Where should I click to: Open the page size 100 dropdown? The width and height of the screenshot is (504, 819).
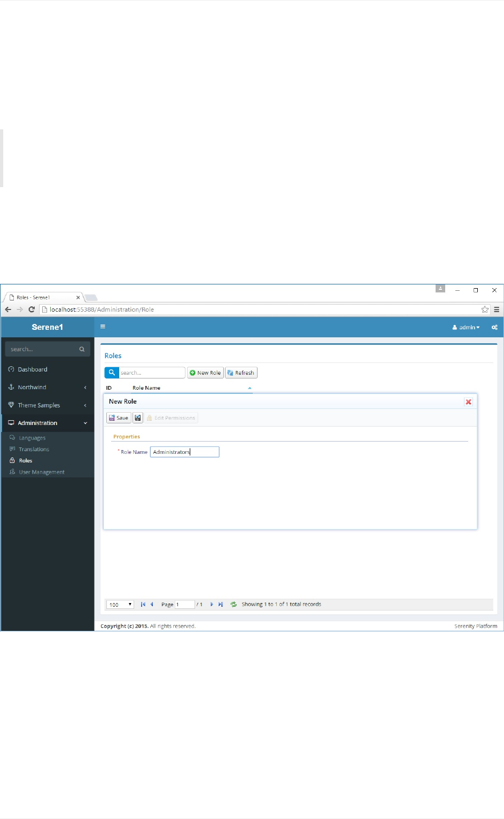point(120,605)
